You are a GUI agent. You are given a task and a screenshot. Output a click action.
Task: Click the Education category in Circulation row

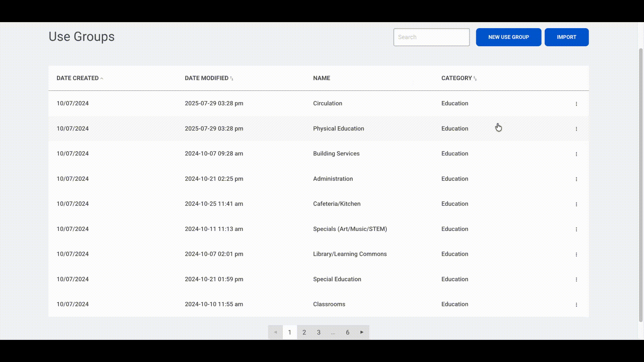(x=454, y=103)
